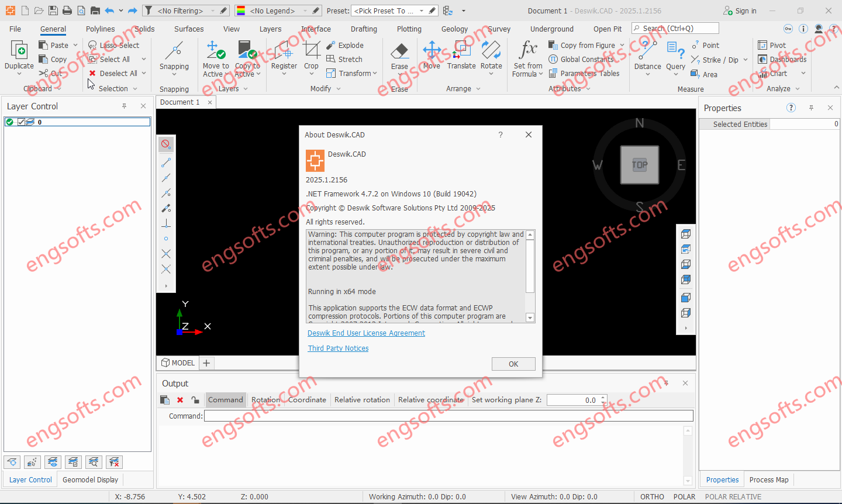
Task: Toggle ORTHO mode in status bar
Action: click(x=652, y=497)
